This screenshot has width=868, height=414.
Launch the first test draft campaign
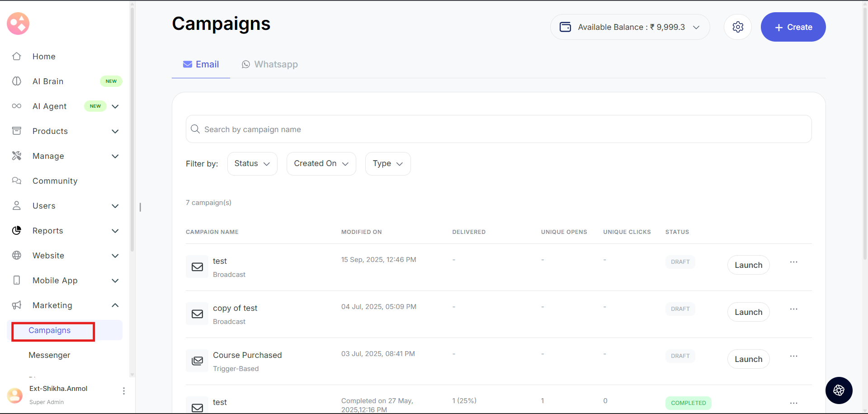[748, 265]
